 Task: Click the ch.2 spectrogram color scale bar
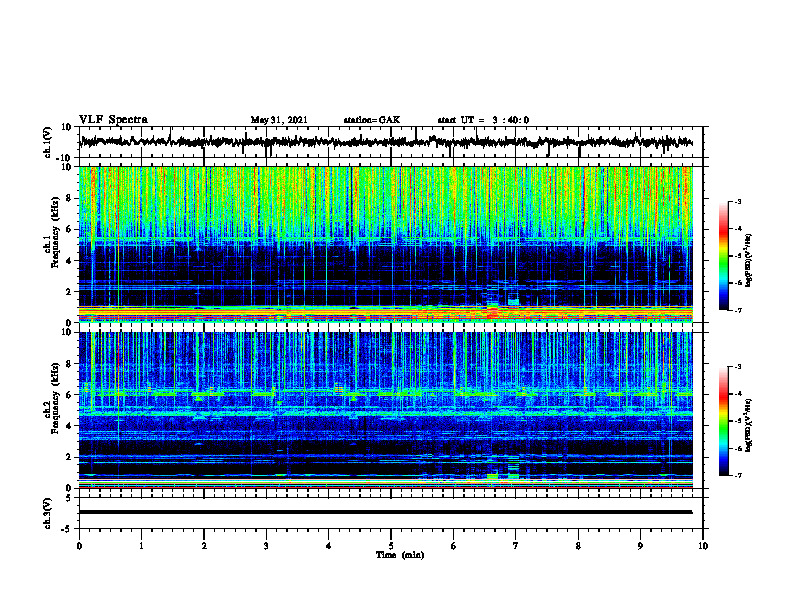click(x=724, y=421)
